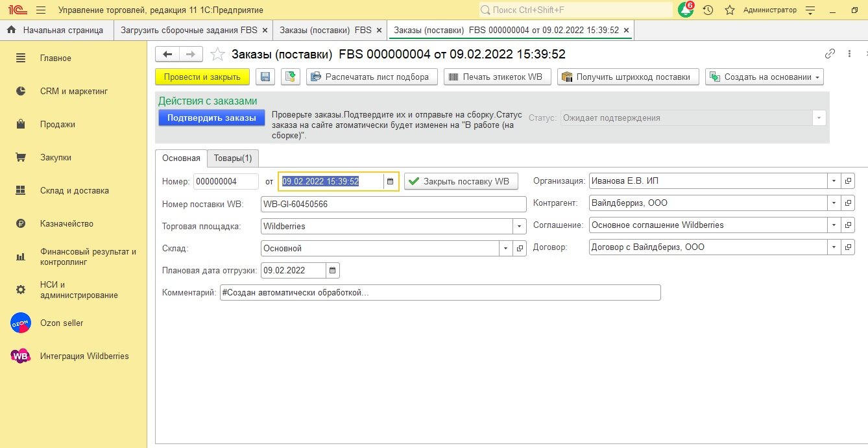Viewport: 868px width, 448px height.
Task: Click the search box Поиск Ctrl+Shift+F
Action: pyautogui.click(x=576, y=10)
